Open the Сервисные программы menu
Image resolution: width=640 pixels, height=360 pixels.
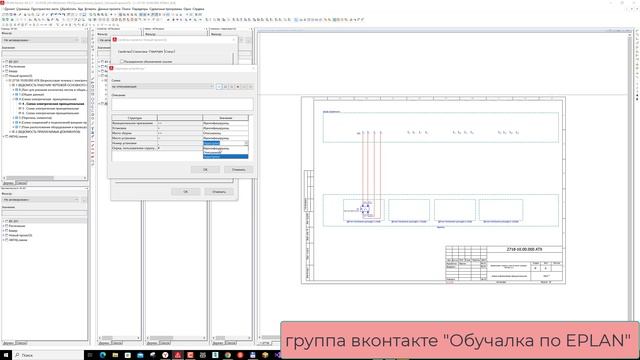(166, 9)
